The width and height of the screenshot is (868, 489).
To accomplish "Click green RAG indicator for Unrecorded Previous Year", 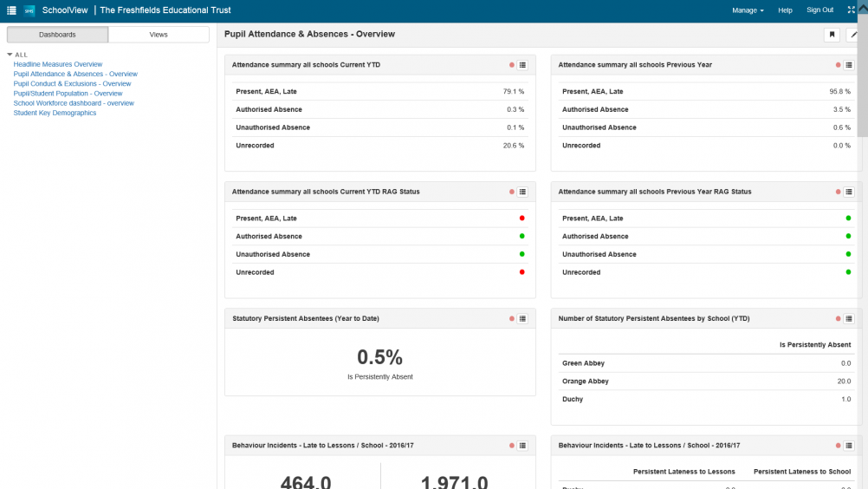I will (x=848, y=272).
